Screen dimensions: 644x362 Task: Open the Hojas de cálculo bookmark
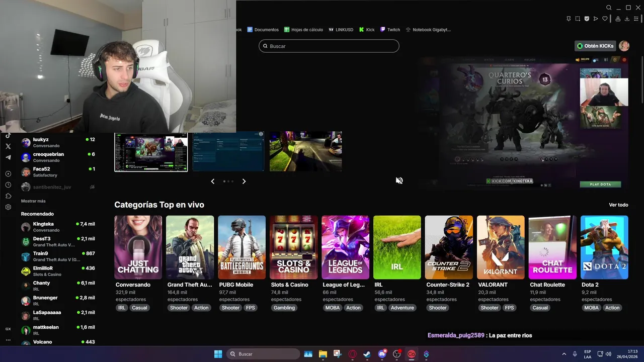point(303,30)
